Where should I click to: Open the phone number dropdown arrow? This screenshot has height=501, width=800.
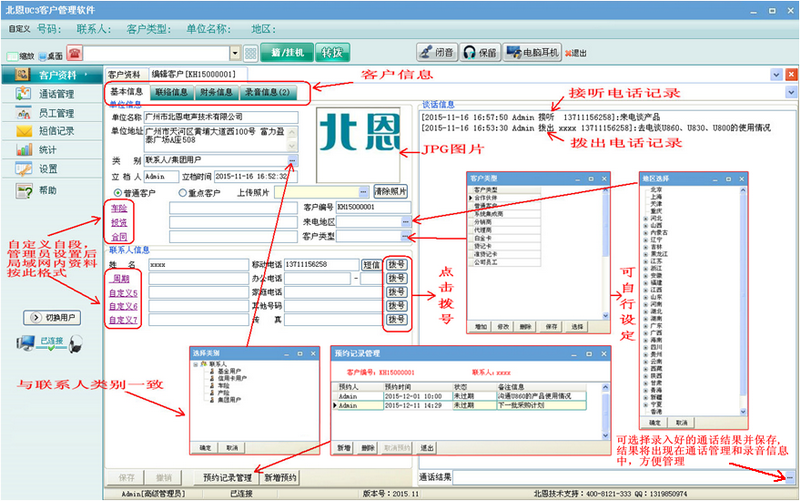(x=235, y=53)
